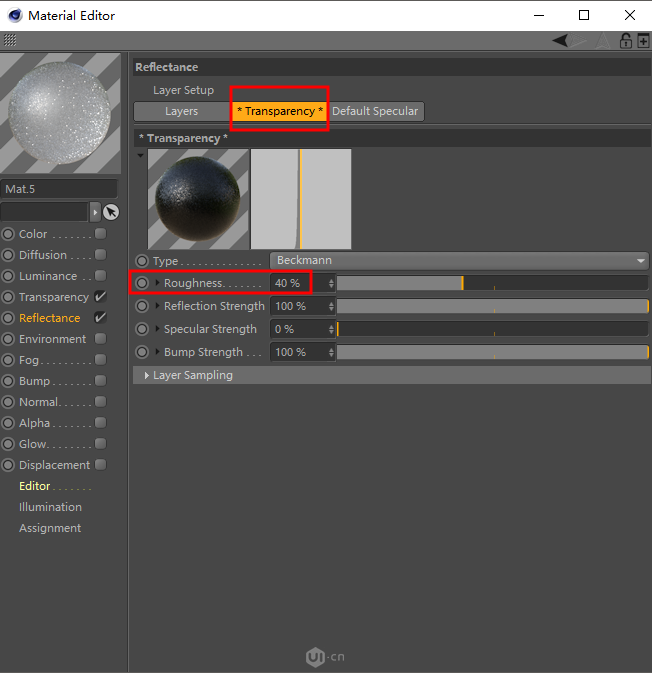Select the Layers tab
Screen dimensions: 652x673
181,111
